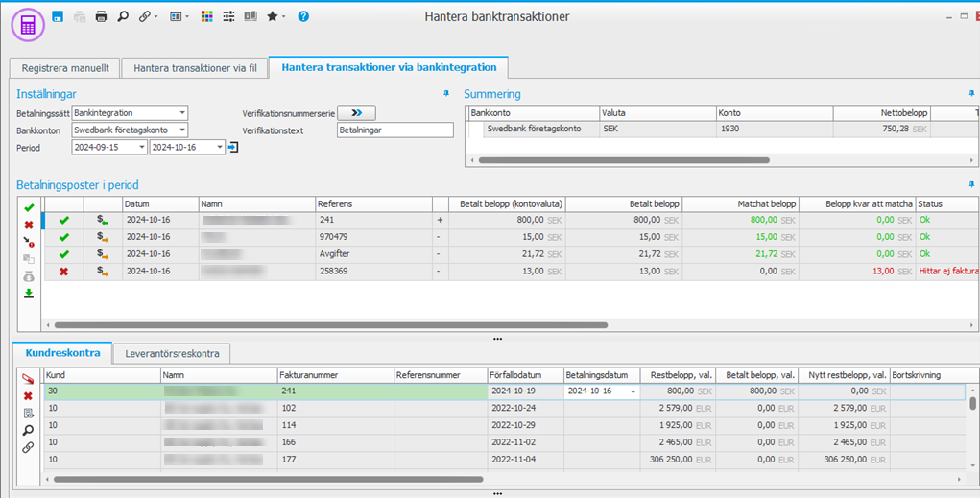Click the pin icon in Summering header

972,93
